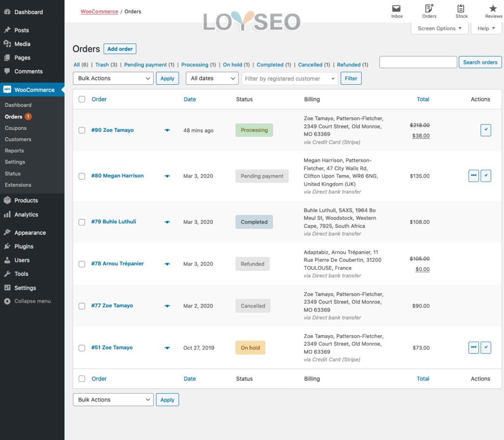Click the Add order button

point(120,49)
